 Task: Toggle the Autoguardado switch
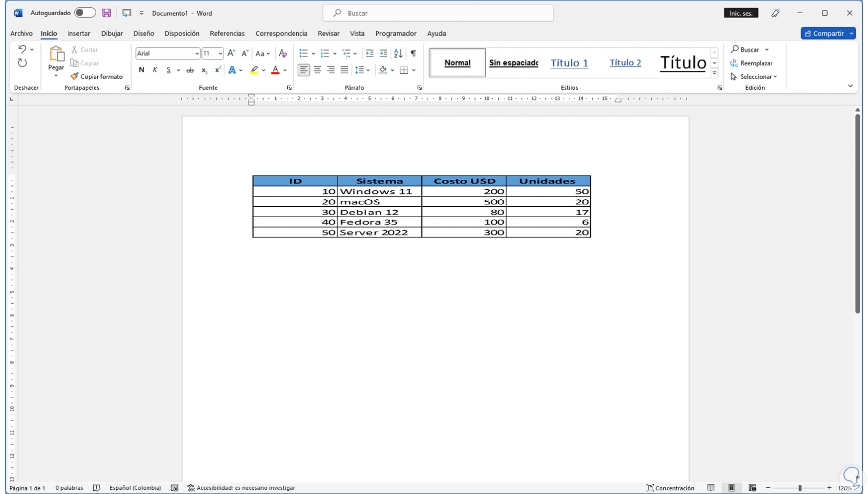tap(85, 13)
